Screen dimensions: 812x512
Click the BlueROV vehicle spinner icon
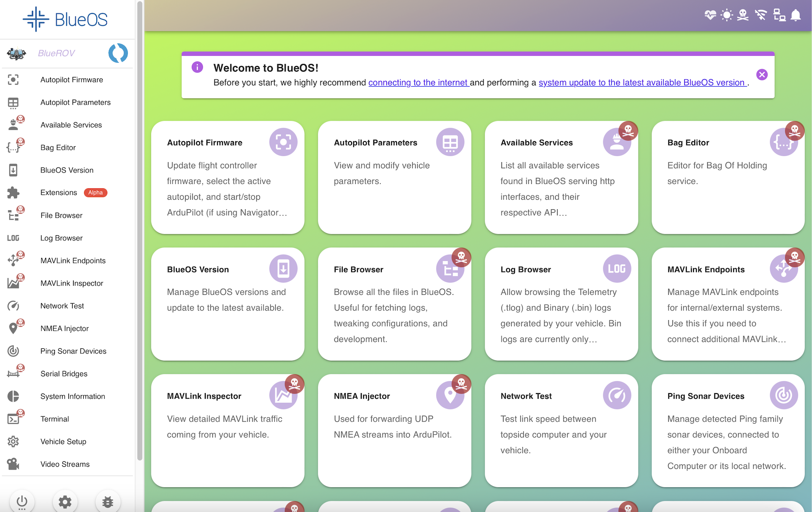tap(118, 53)
